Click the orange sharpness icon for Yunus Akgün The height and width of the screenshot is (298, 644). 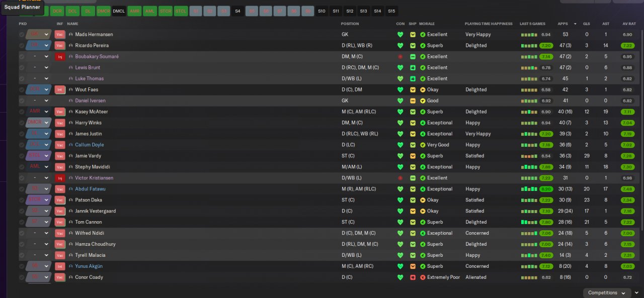pos(413,266)
